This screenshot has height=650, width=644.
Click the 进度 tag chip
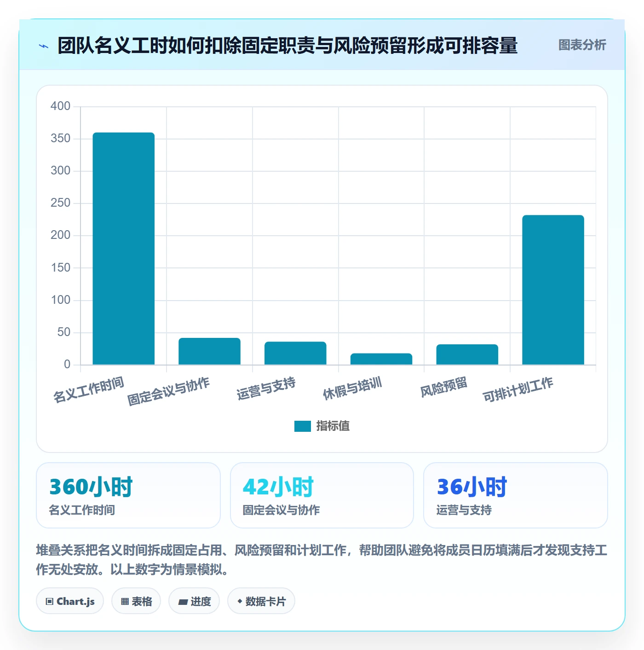pyautogui.click(x=194, y=601)
